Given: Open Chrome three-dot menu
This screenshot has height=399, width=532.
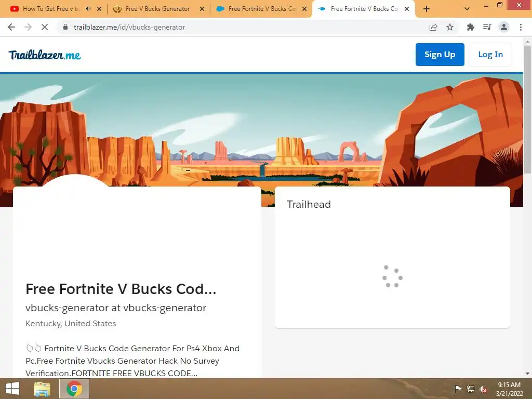Looking at the screenshot, I should (x=521, y=27).
